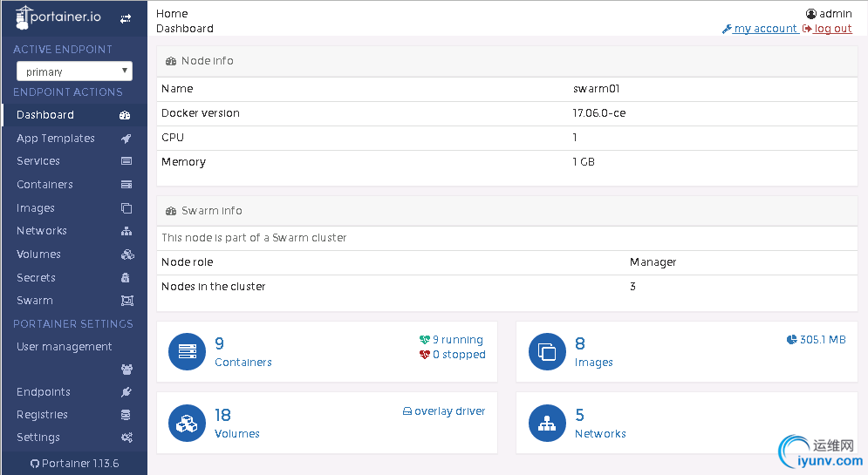868x475 pixels.
Task: Toggle the sidebar with the arrows icon
Action: [126, 19]
